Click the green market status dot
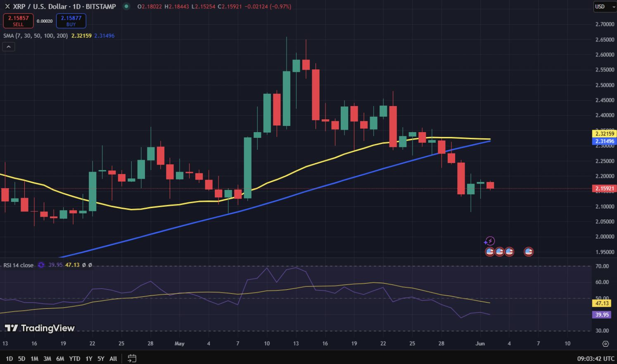 click(127, 6)
